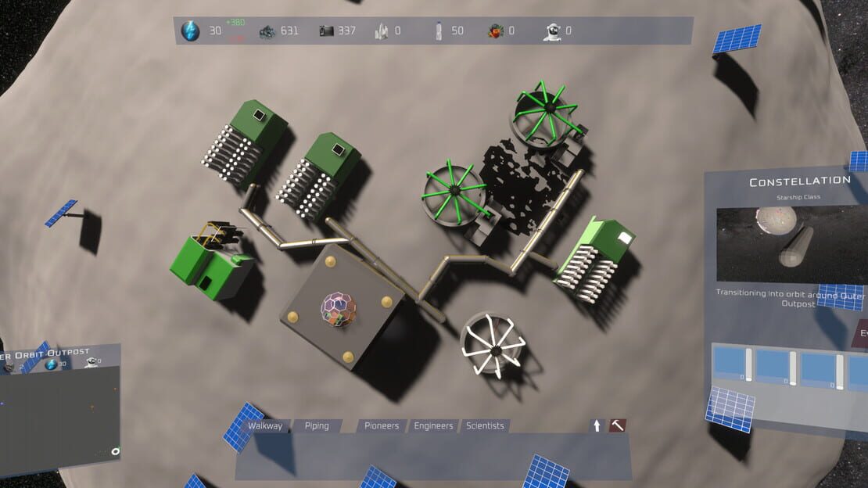
Task: Click the water bottle resource icon
Action: [439, 30]
